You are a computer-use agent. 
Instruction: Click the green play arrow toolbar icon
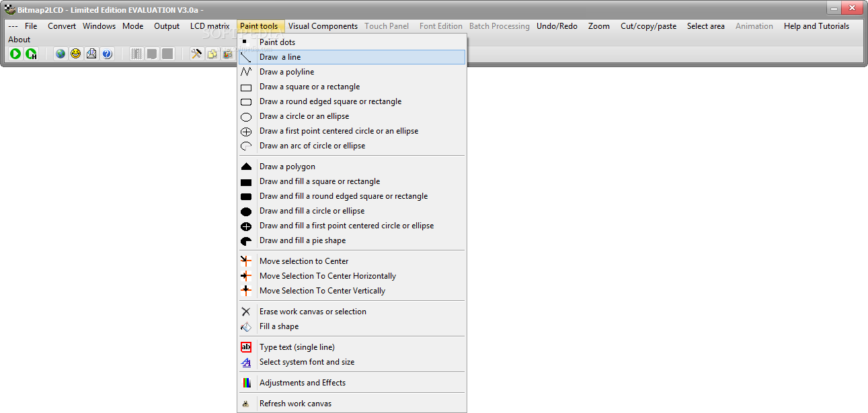pos(15,54)
